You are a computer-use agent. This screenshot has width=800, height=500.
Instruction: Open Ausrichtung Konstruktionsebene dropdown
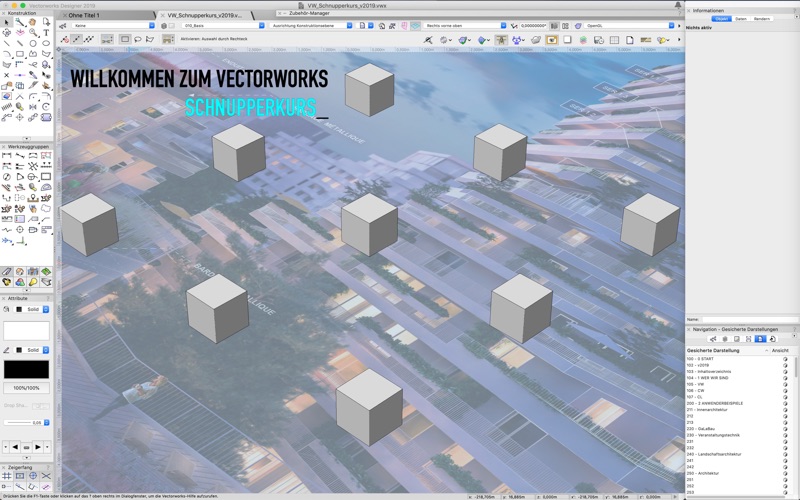click(311, 26)
